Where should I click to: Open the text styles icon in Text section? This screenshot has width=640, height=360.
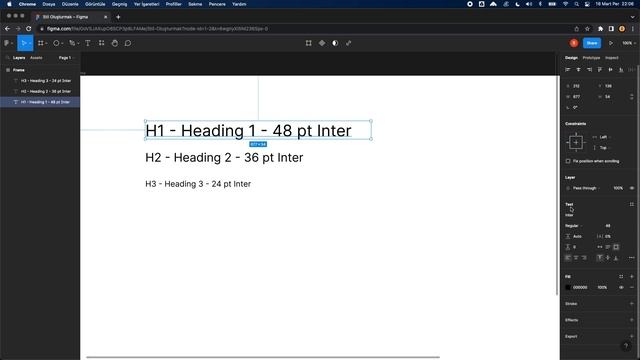(x=631, y=204)
